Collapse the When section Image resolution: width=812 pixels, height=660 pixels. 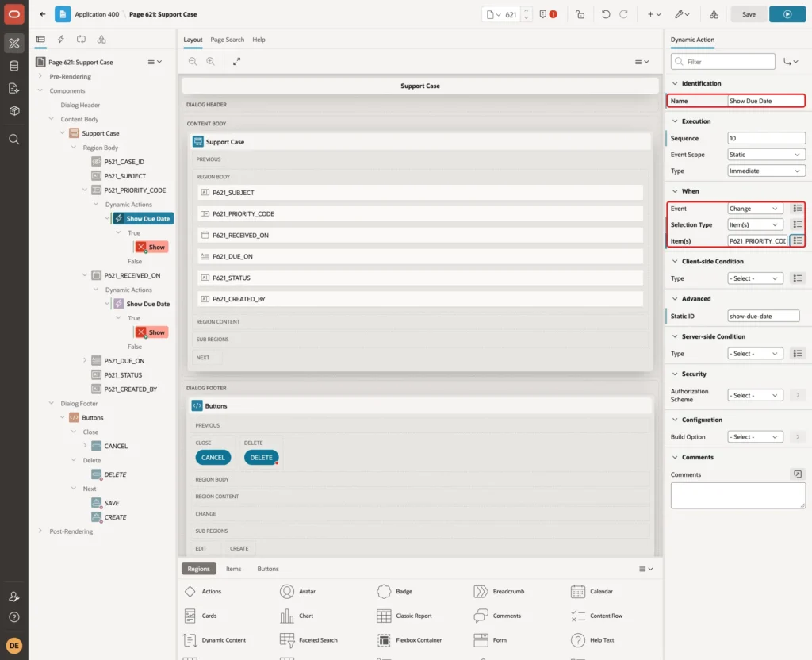674,191
